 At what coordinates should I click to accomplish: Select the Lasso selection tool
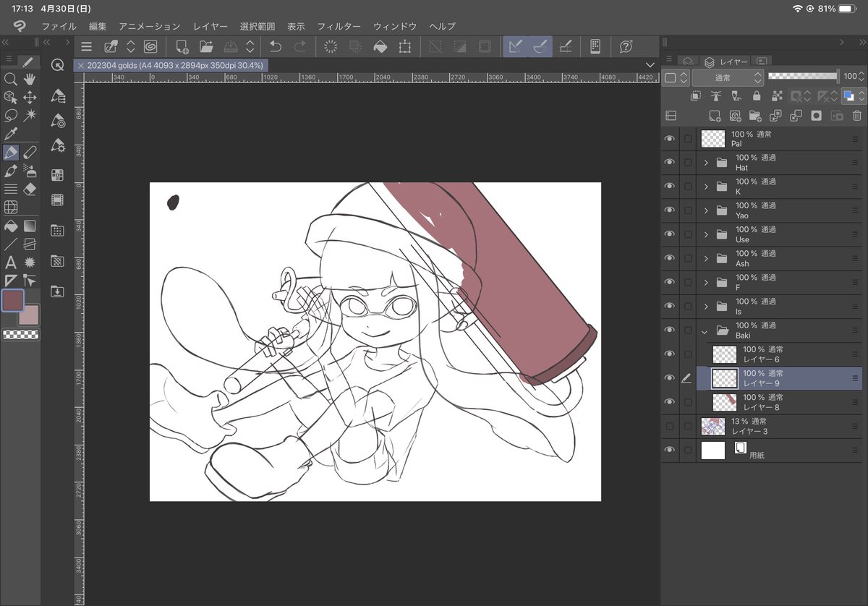[x=10, y=116]
